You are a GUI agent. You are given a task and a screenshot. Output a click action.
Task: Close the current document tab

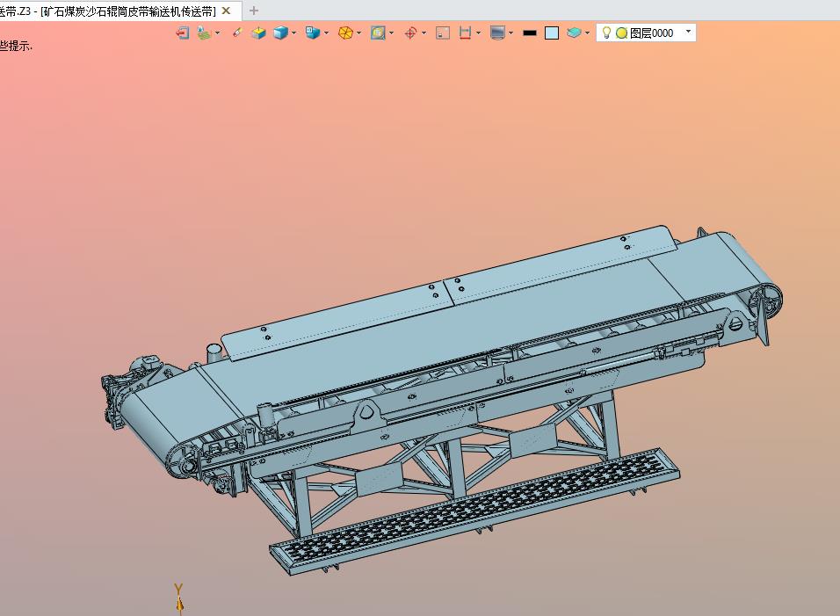pos(227,11)
